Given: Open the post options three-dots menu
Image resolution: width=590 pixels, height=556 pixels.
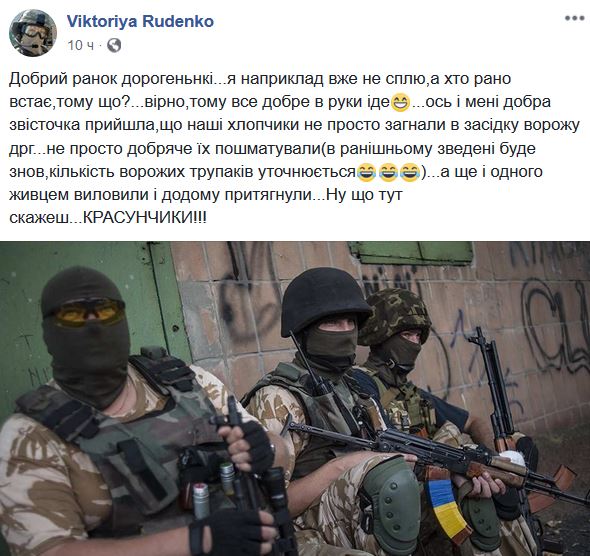Looking at the screenshot, I should pyautogui.click(x=574, y=18).
